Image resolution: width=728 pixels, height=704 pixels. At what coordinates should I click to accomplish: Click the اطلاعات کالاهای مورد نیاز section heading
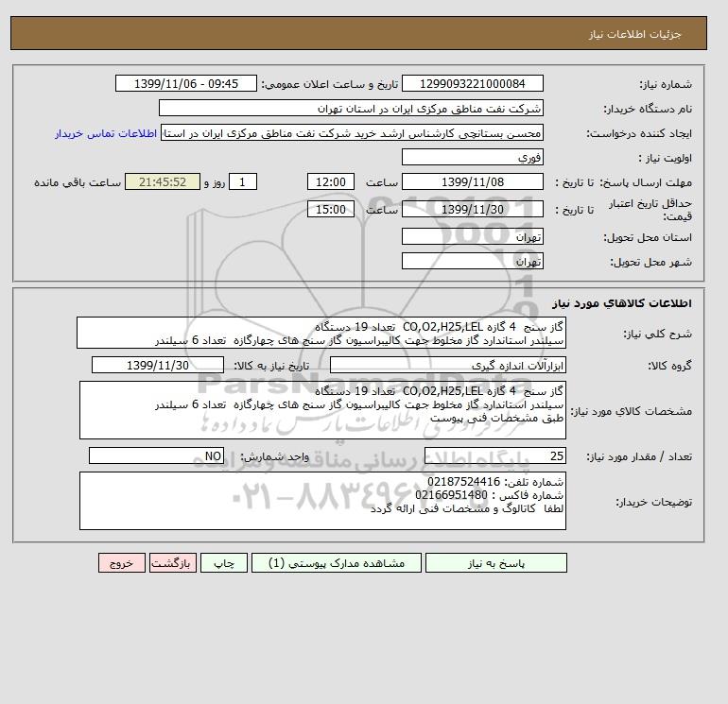(x=622, y=303)
